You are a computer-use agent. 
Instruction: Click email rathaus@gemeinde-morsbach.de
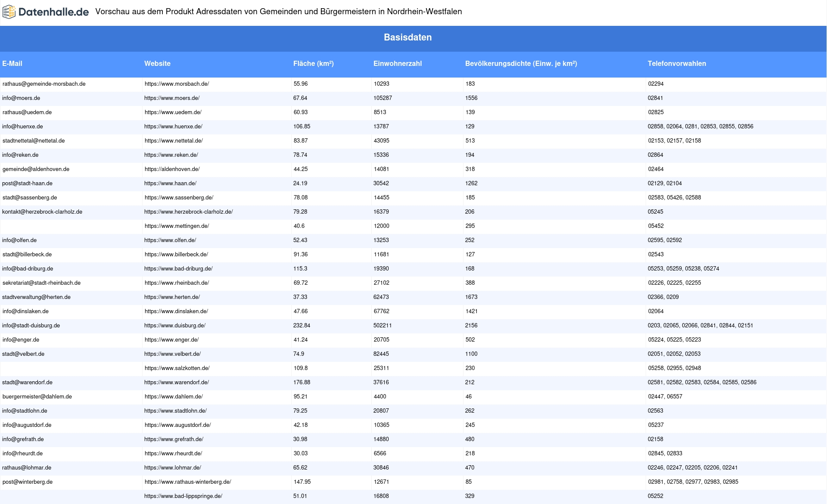pyautogui.click(x=44, y=84)
